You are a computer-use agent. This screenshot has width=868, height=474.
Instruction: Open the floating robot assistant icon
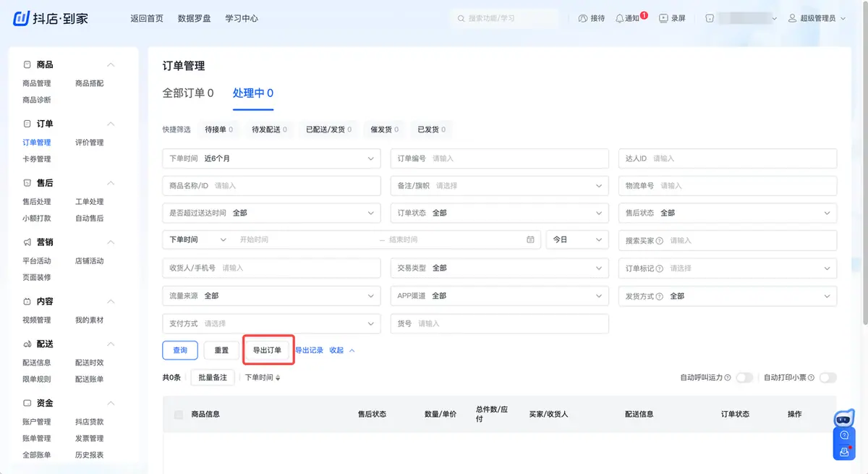843,418
